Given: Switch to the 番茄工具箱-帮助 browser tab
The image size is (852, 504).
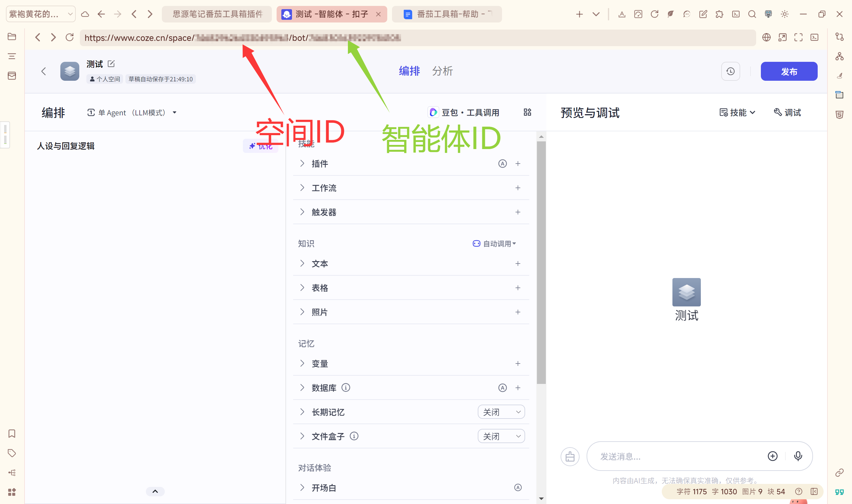Looking at the screenshot, I should pos(446,14).
